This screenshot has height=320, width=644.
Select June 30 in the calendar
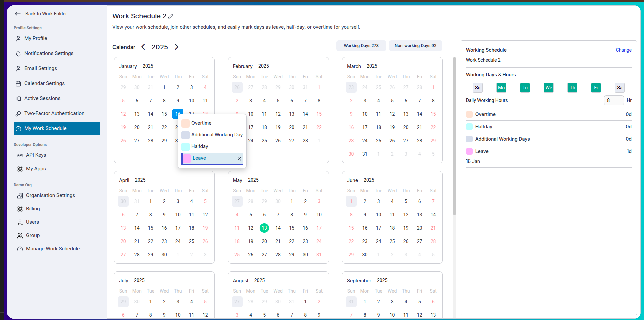pos(365,255)
